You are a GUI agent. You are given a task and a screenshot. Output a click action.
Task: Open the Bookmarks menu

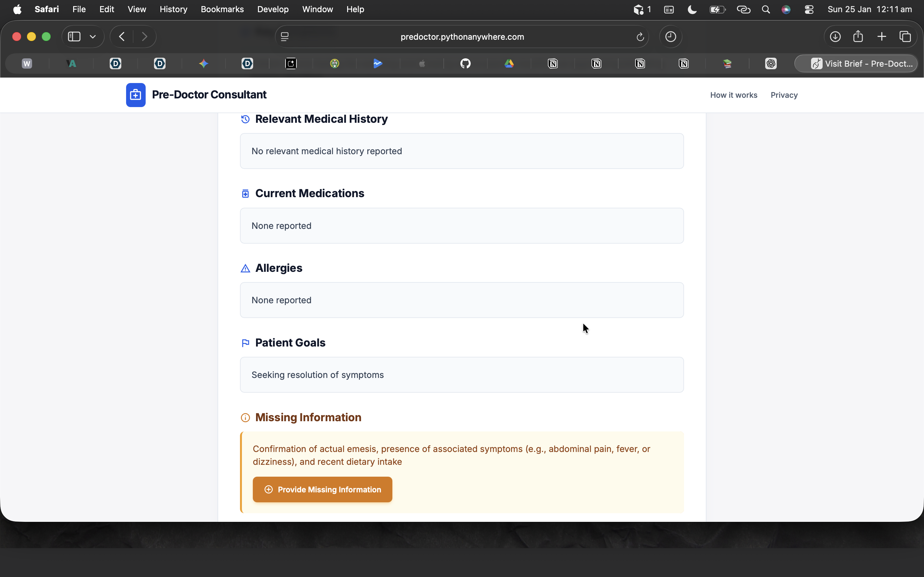(222, 9)
